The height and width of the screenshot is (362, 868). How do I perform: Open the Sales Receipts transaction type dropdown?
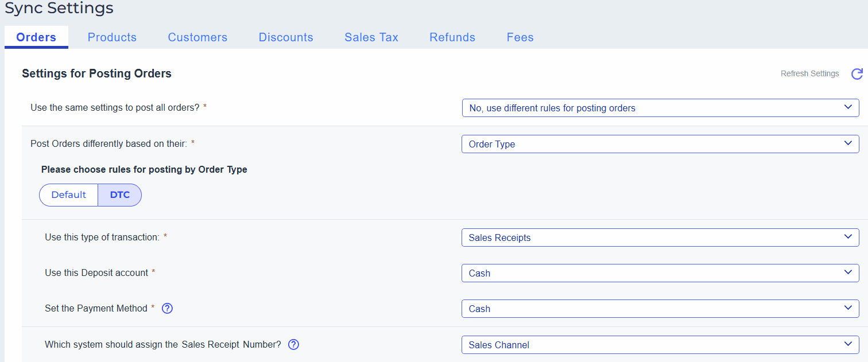[x=660, y=238]
